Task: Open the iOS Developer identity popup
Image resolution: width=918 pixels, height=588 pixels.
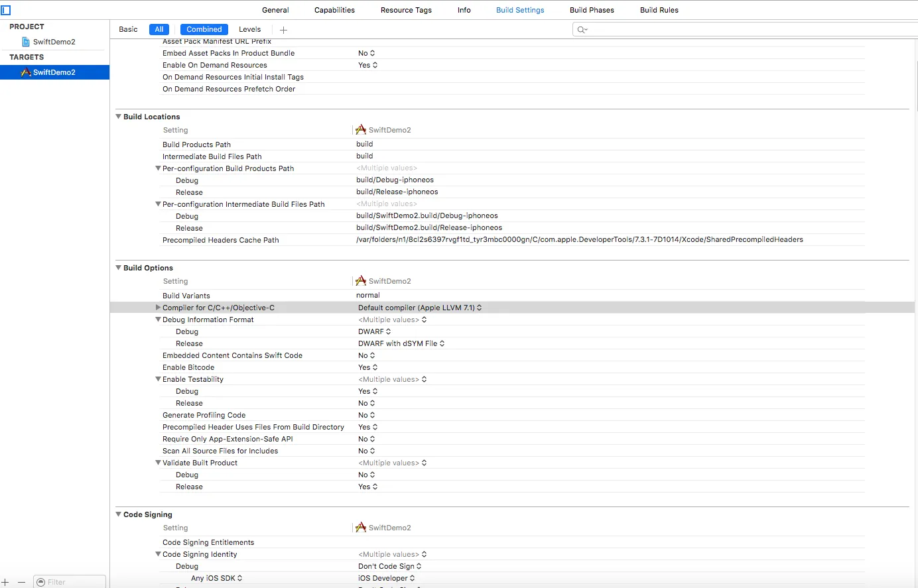Action: pos(387,578)
